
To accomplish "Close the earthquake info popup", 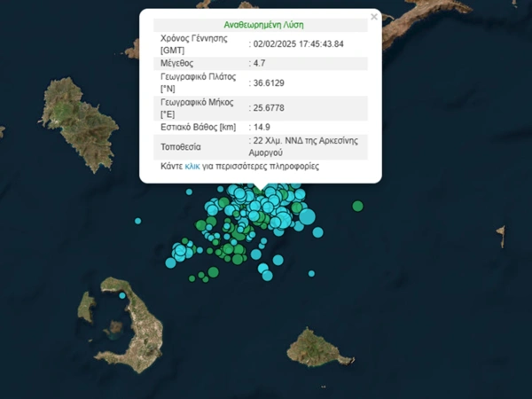I will 373,16.
